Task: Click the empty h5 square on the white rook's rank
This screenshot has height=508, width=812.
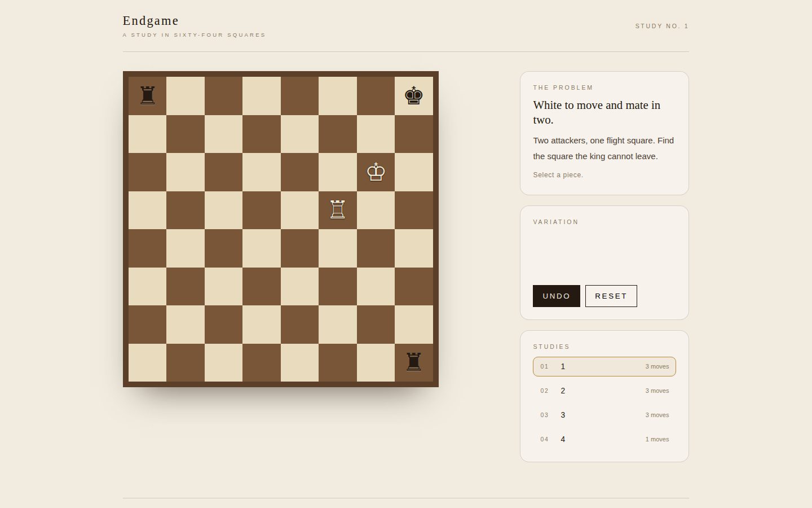Action: pyautogui.click(x=414, y=210)
